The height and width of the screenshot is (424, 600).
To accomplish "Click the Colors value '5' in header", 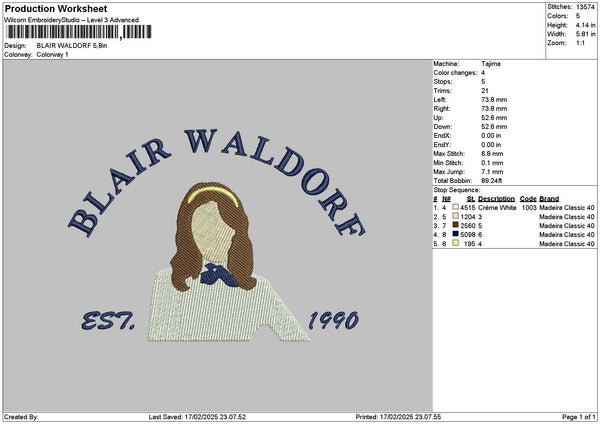I will pyautogui.click(x=578, y=16).
